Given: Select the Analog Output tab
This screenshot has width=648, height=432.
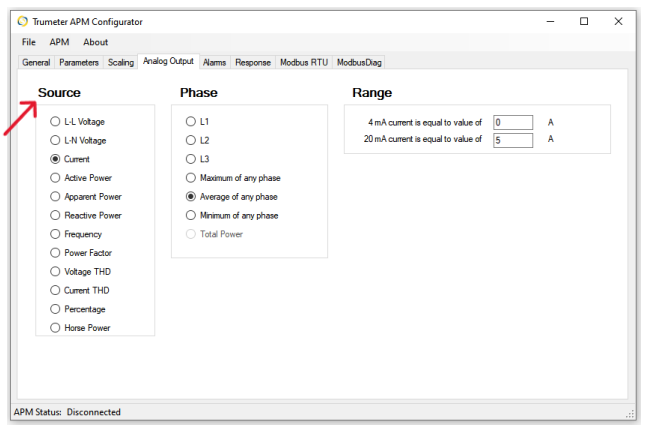Looking at the screenshot, I should (x=168, y=61).
